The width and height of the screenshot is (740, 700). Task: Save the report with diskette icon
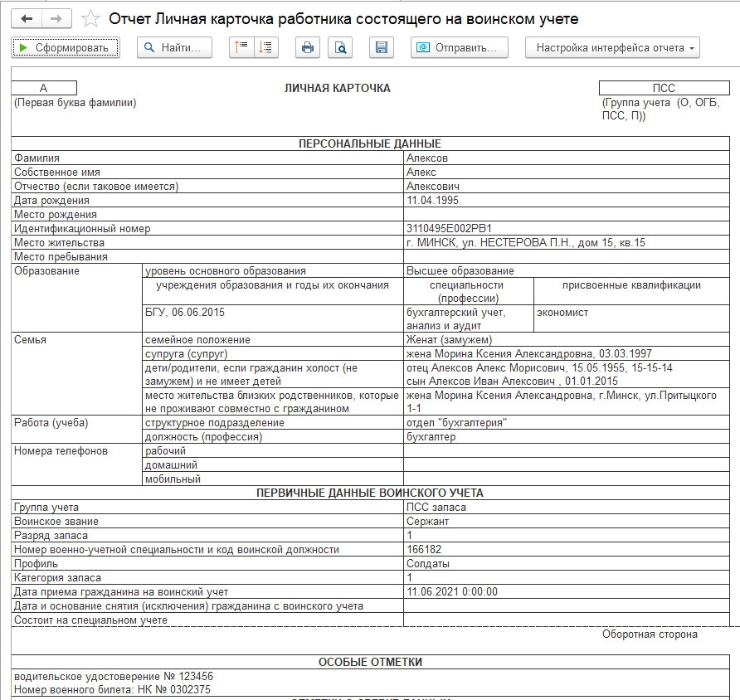tap(381, 47)
